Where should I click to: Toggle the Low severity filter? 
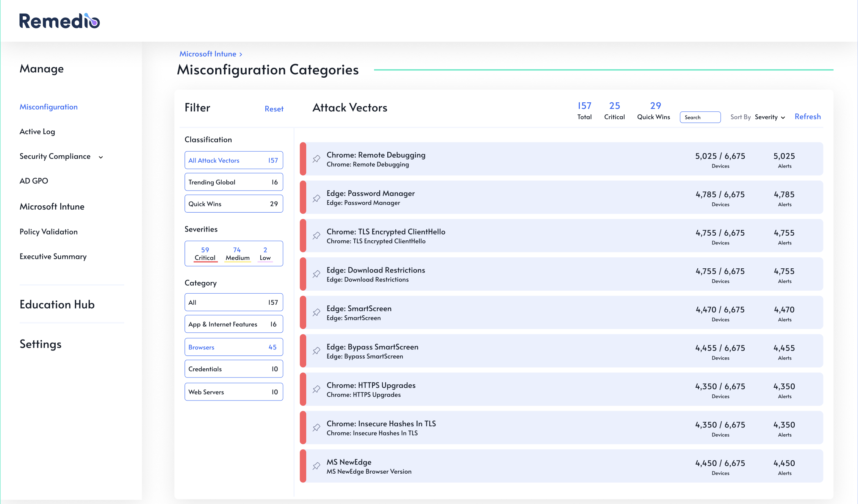coord(265,254)
